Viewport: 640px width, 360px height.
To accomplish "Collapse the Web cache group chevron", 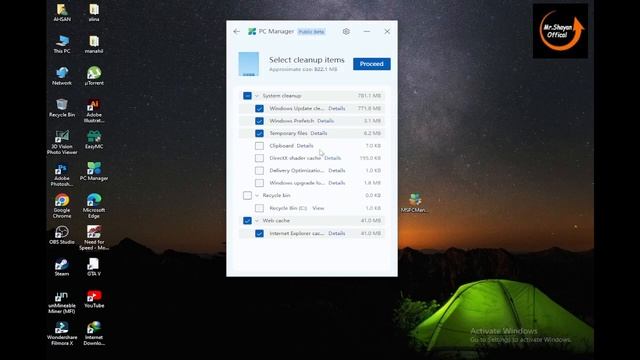I will coord(257,221).
